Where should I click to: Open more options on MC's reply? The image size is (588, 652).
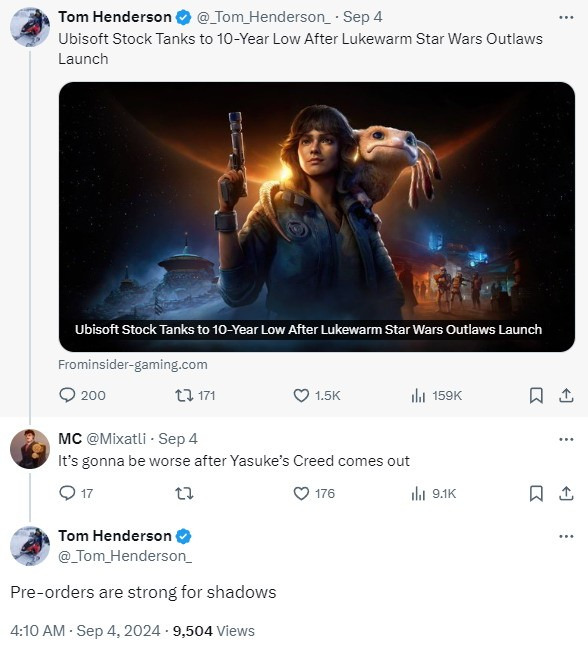[x=566, y=439]
